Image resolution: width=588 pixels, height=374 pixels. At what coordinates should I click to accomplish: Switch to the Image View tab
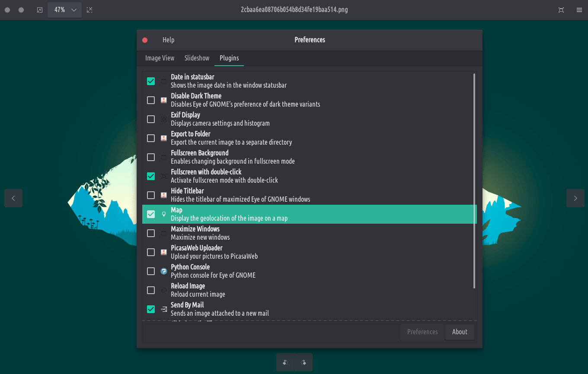click(x=160, y=58)
